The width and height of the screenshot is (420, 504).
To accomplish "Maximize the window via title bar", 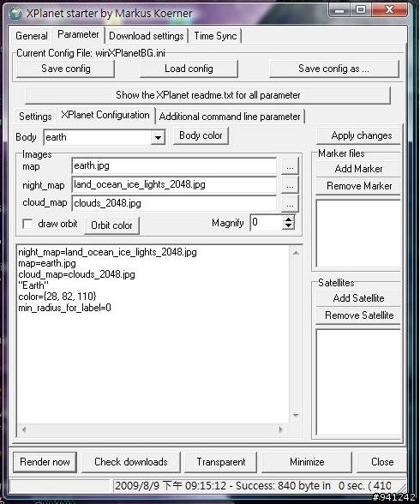I will tap(361, 10).
